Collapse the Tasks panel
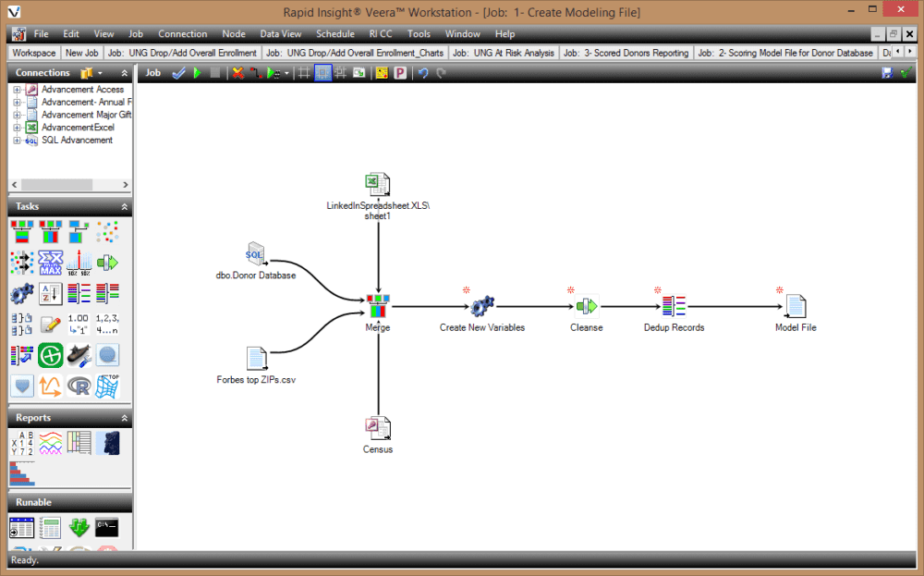 125,207
